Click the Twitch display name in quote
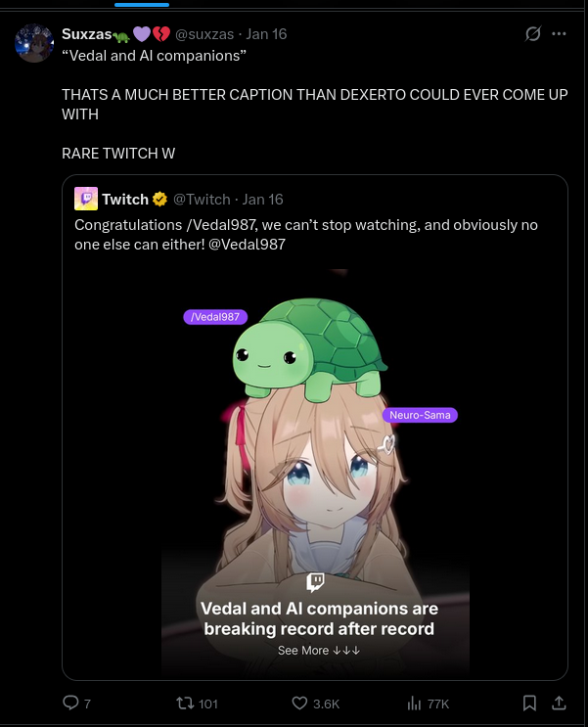 click(125, 200)
